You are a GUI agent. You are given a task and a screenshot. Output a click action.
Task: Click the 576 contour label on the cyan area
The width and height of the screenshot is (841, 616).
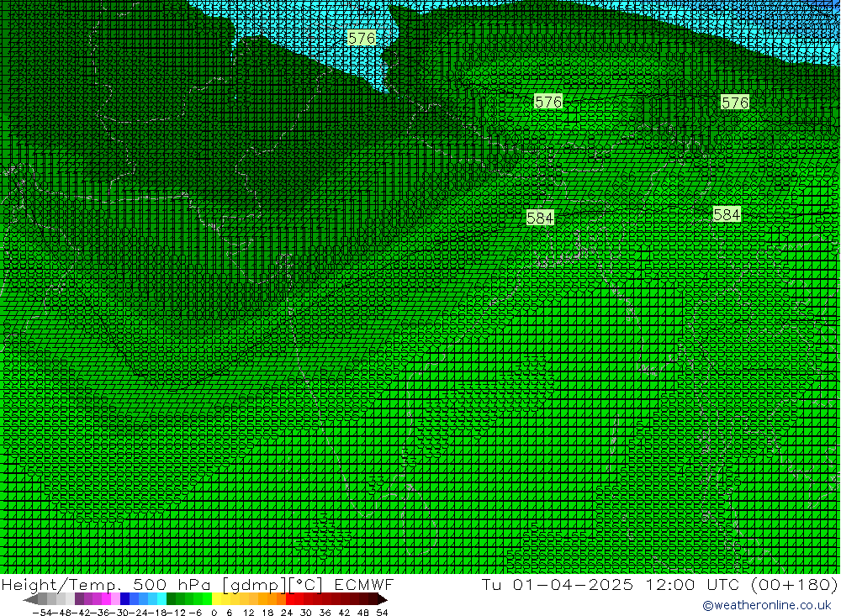pyautogui.click(x=362, y=38)
